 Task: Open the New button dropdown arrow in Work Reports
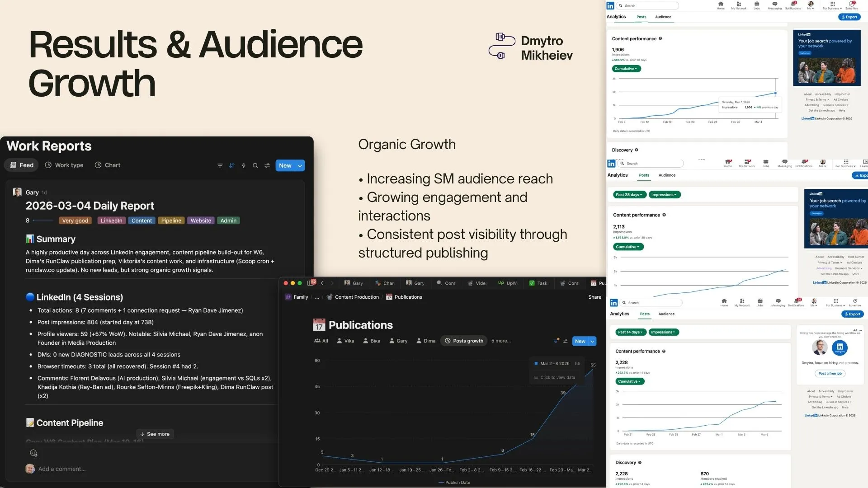coord(300,165)
